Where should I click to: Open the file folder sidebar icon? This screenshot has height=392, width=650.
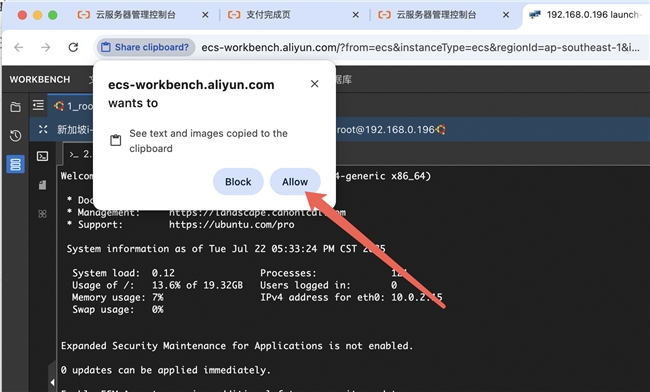[x=15, y=107]
